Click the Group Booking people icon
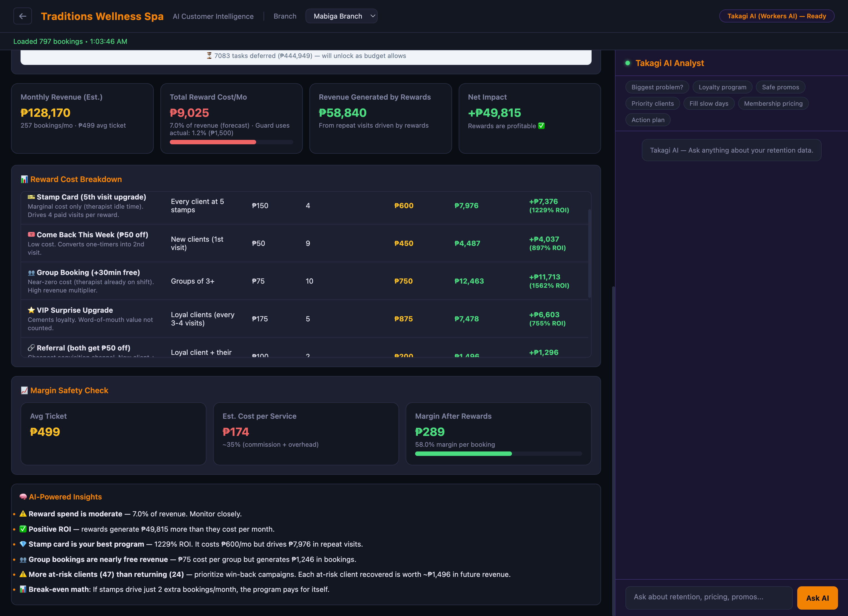 pyautogui.click(x=31, y=273)
